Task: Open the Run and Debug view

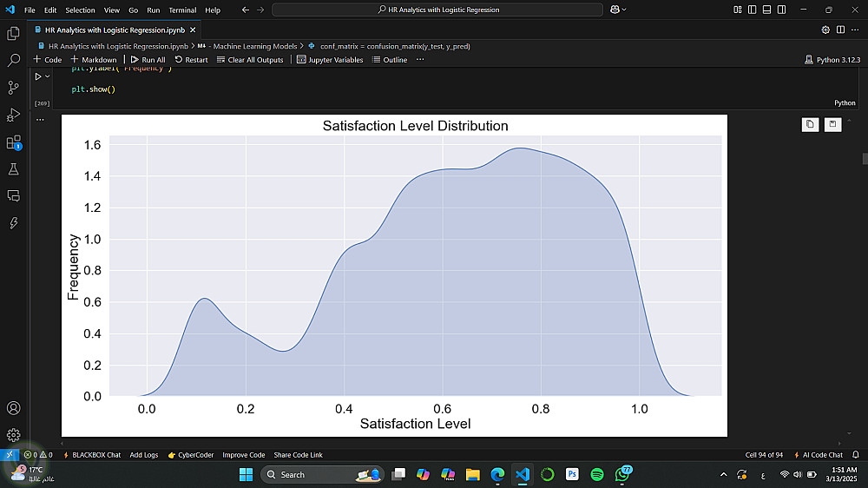Action: click(13, 115)
